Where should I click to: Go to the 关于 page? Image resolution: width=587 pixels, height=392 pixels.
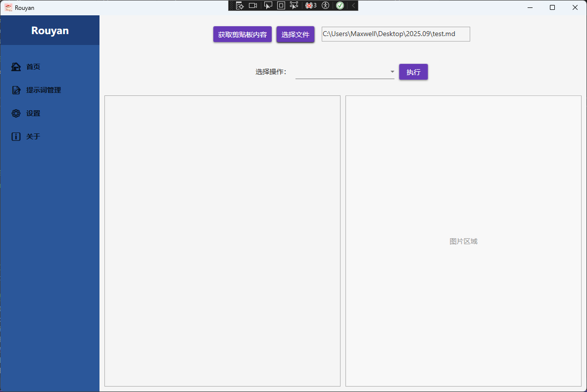point(33,136)
